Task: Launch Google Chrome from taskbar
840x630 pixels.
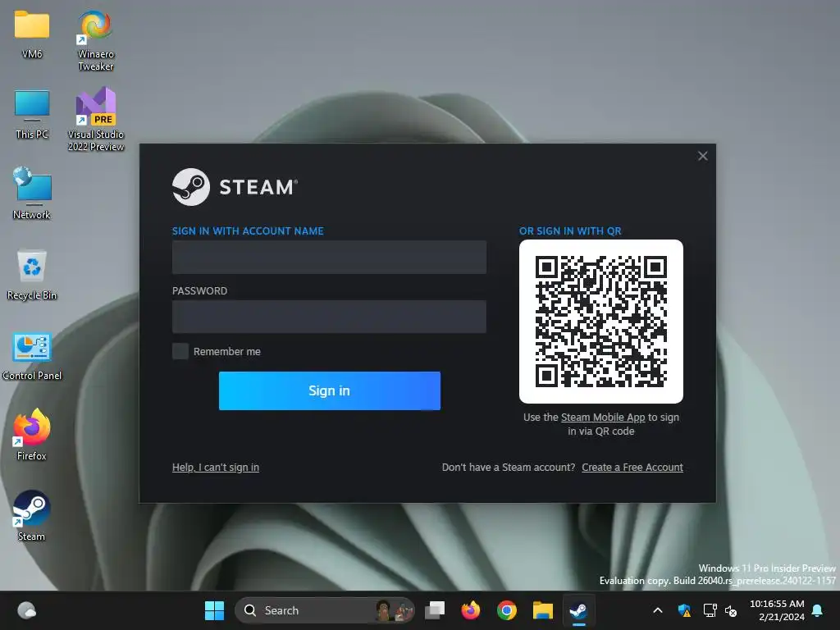Action: (506, 610)
